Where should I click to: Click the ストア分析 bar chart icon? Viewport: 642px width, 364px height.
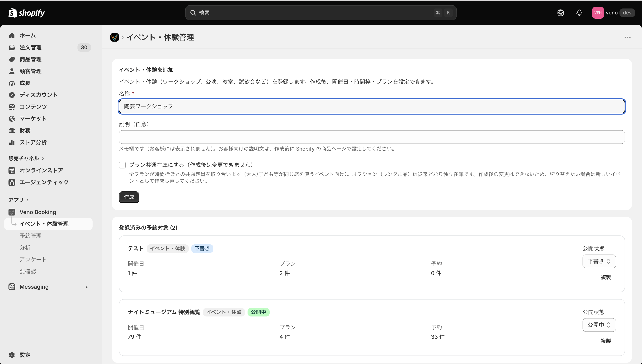(x=12, y=143)
